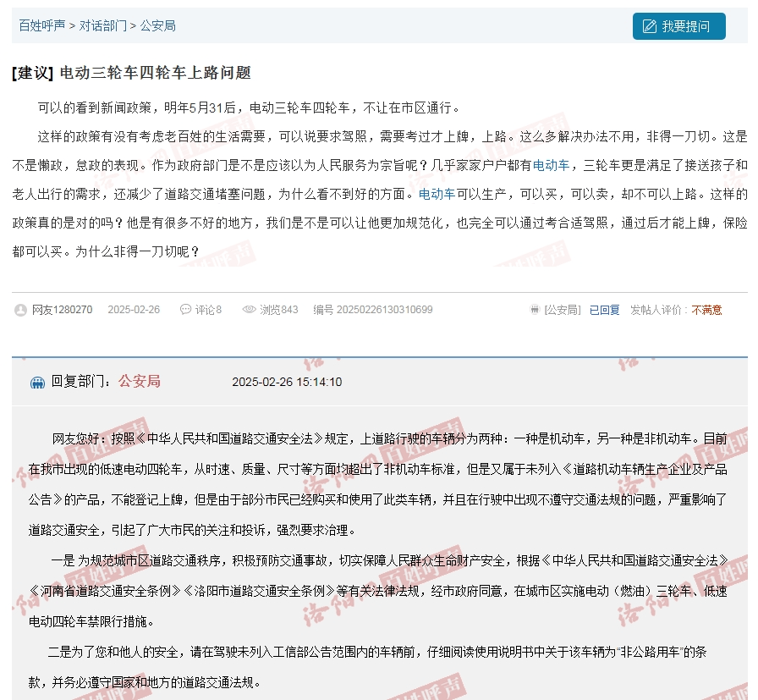Open the [公安局] department tag

563,310
